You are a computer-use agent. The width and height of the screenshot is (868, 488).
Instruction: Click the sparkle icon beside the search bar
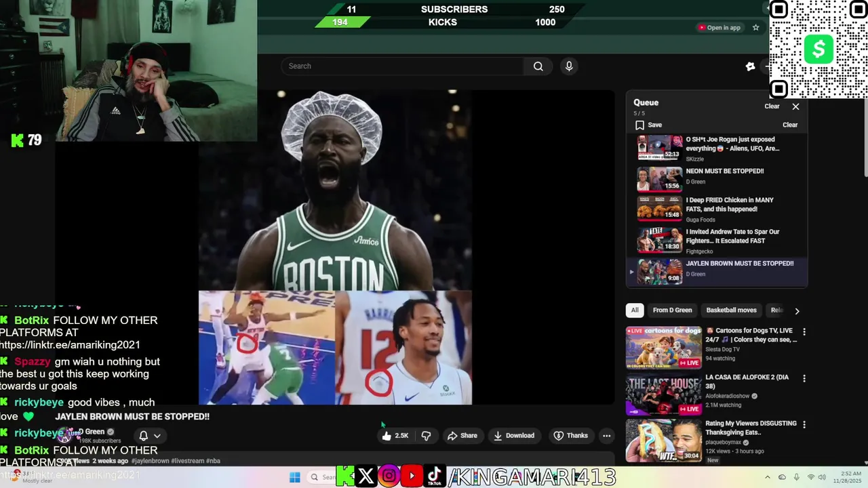(x=750, y=66)
